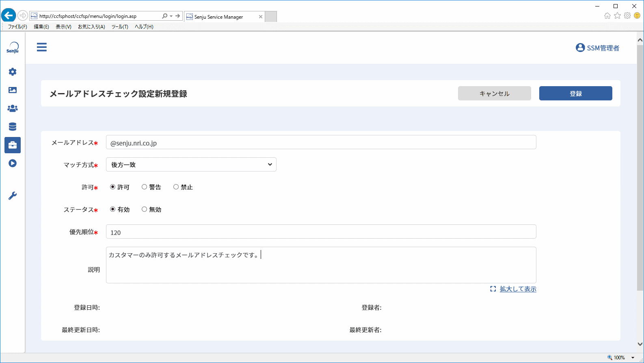Select the 警告 radio button
Image resolution: width=644 pixels, height=363 pixels.
point(144,187)
